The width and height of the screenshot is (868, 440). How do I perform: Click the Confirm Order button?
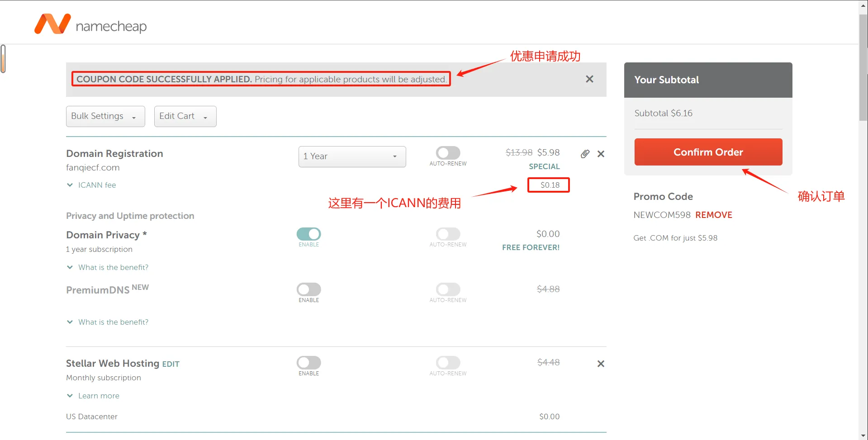point(708,152)
